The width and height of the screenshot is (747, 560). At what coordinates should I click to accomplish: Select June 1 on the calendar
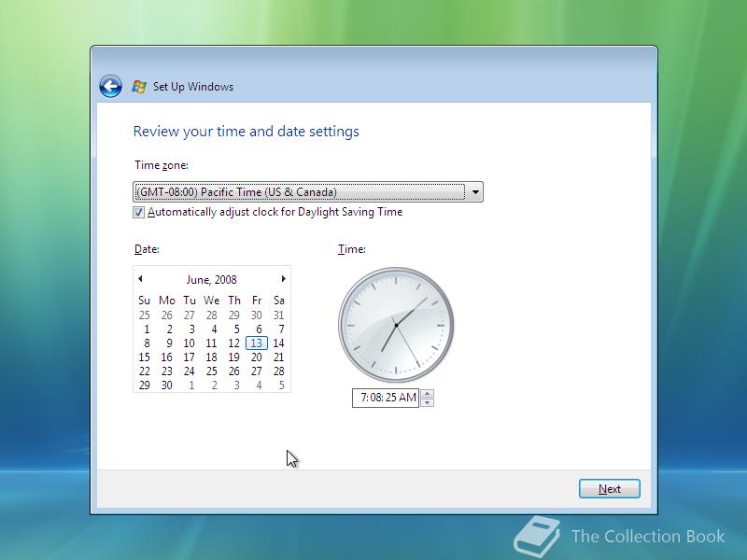[147, 329]
